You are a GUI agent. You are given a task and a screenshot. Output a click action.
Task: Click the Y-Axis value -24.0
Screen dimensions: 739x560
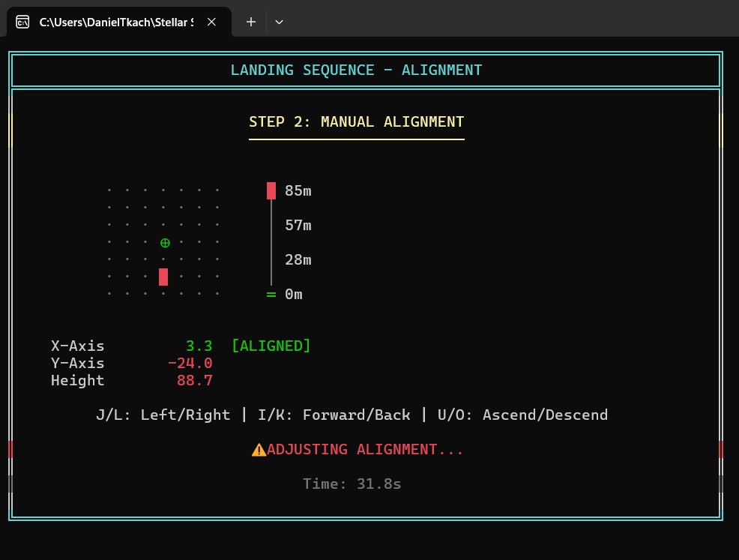[190, 363]
